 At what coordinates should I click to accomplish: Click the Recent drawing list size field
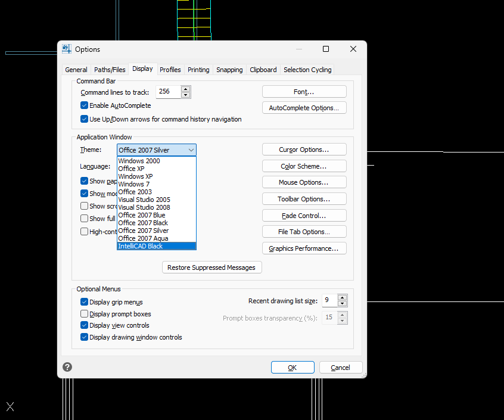329,300
